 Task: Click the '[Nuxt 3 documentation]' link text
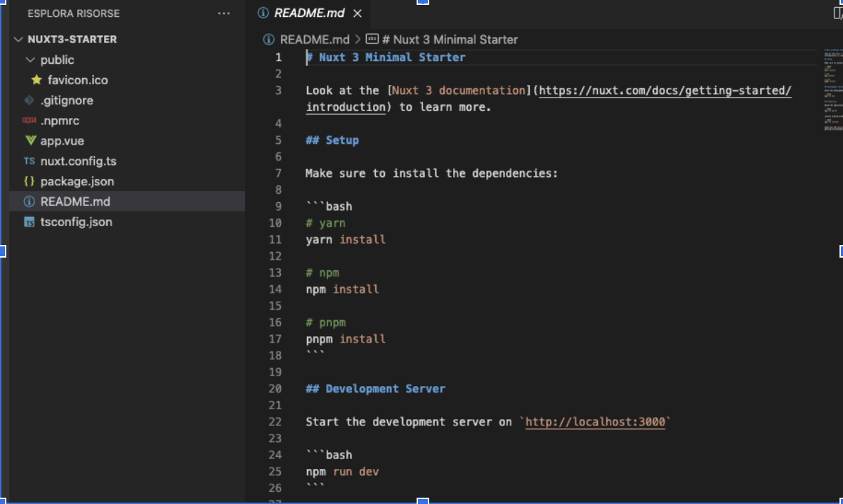(x=459, y=91)
